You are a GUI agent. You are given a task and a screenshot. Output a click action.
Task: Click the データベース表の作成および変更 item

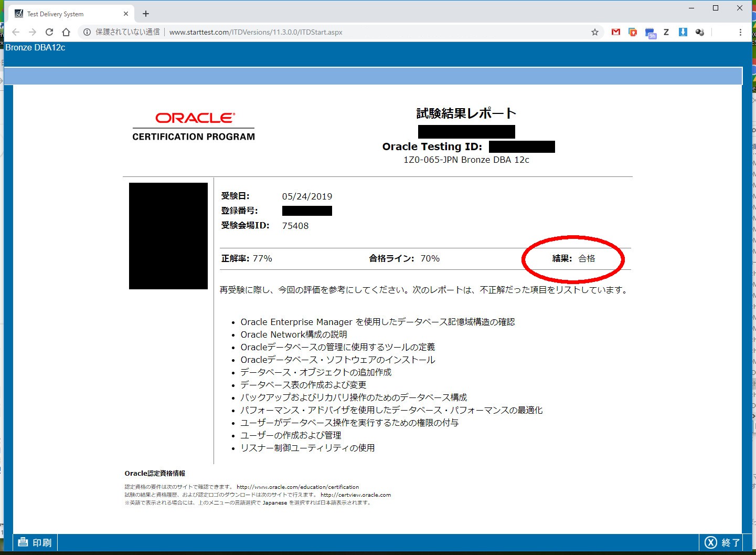click(303, 385)
